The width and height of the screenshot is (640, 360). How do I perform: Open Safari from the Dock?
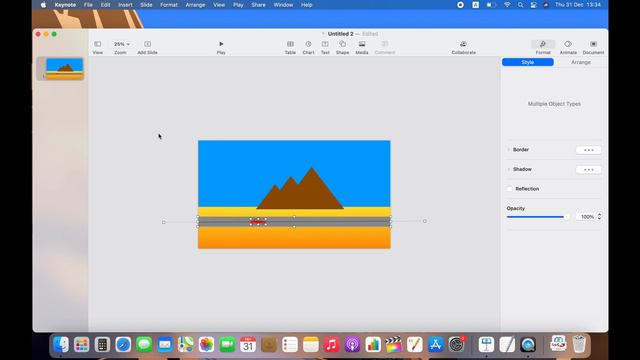(x=123, y=344)
